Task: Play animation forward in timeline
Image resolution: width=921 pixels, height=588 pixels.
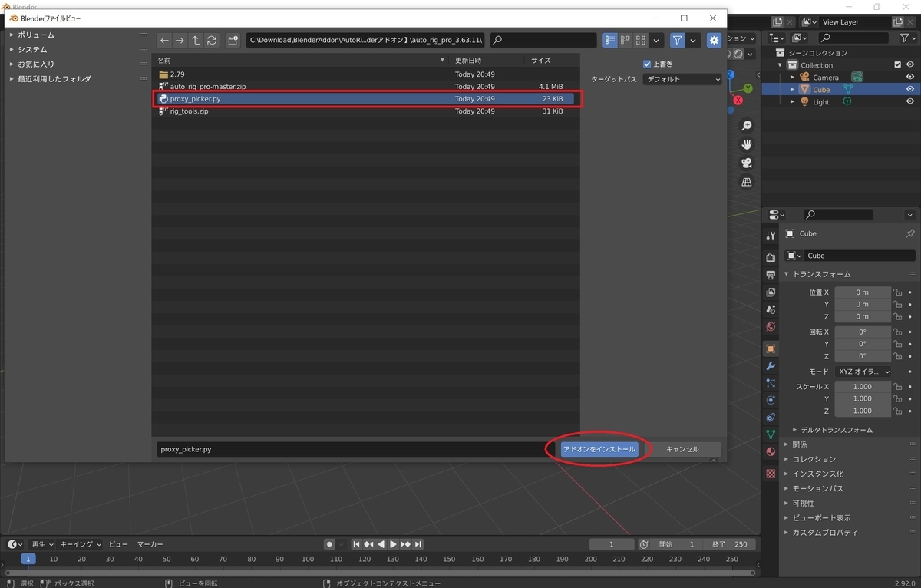Action: pyautogui.click(x=394, y=544)
